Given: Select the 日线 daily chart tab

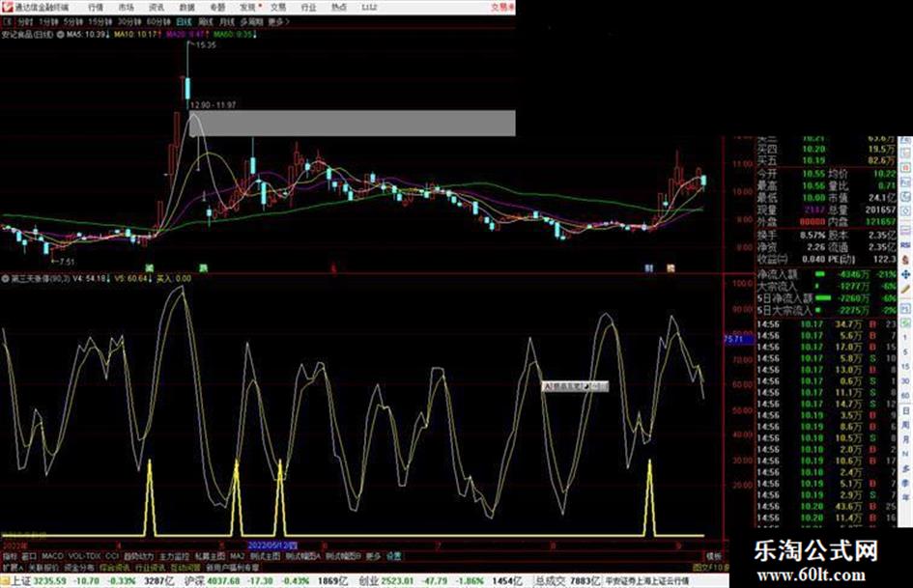Looking at the screenshot, I should pos(184,21).
